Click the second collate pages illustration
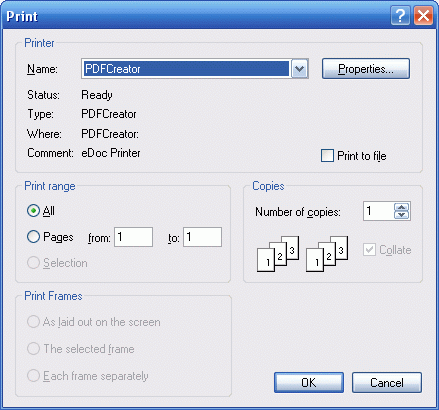The height and width of the screenshot is (410, 439). [327, 254]
